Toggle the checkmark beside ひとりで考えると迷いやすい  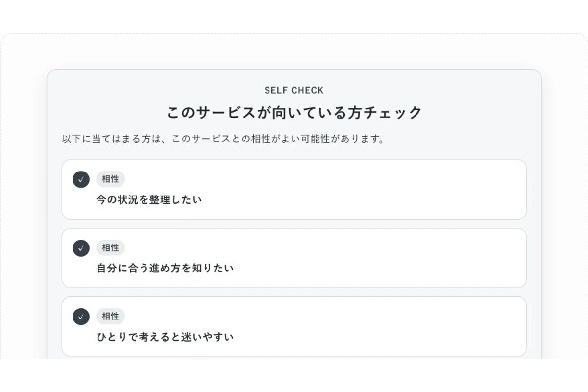tap(81, 317)
